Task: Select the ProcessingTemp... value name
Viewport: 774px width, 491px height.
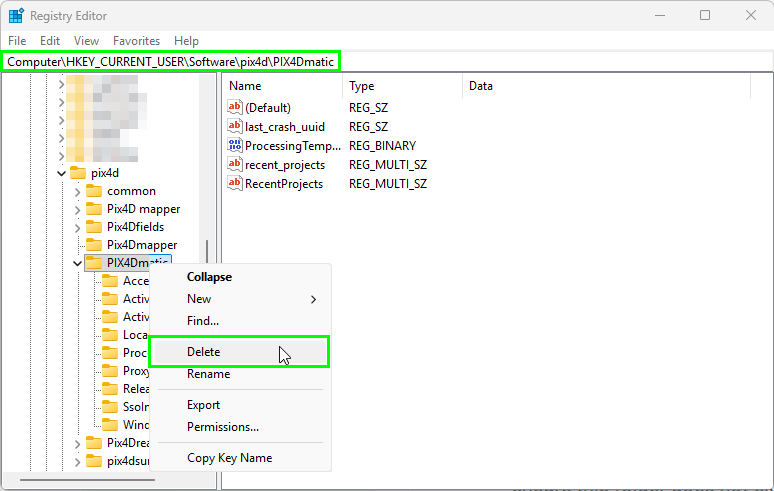Action: (293, 146)
